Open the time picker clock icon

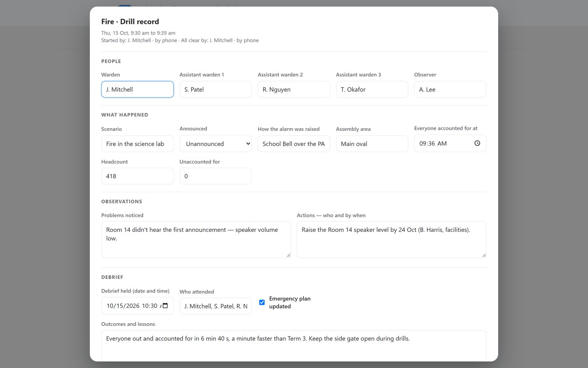[477, 143]
